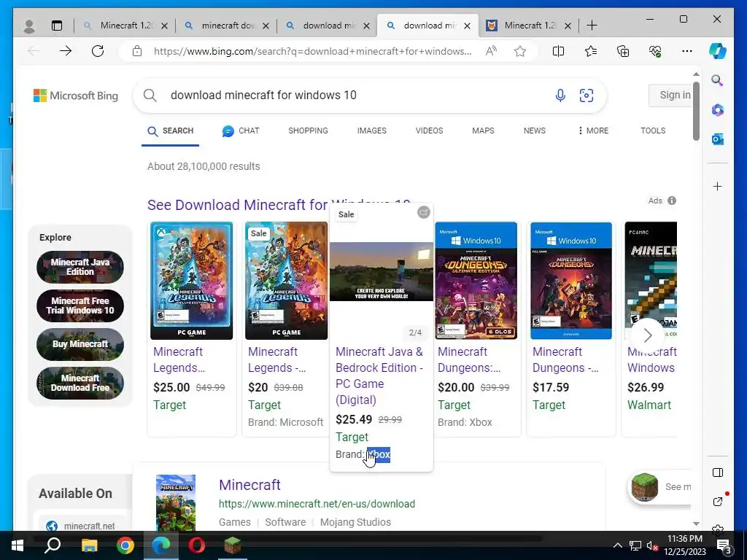This screenshot has height=560, width=747.
Task: Launch Opera from the taskbar
Action: (x=196, y=545)
